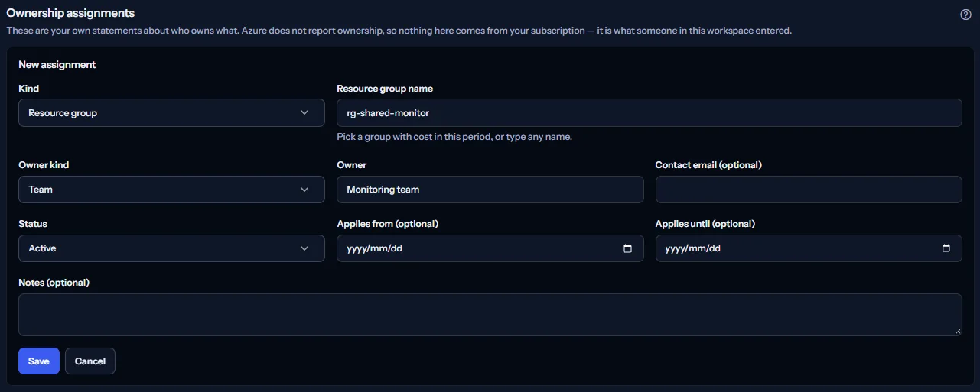Viewport: 980px width, 392px height.
Task: Focus the Applies until date field
Action: 809,248
